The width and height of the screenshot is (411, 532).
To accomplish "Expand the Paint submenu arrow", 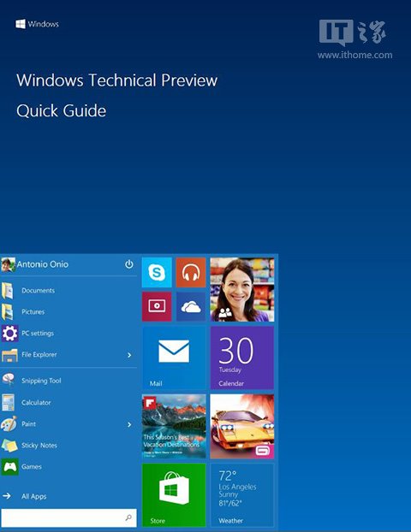I will coord(129,424).
